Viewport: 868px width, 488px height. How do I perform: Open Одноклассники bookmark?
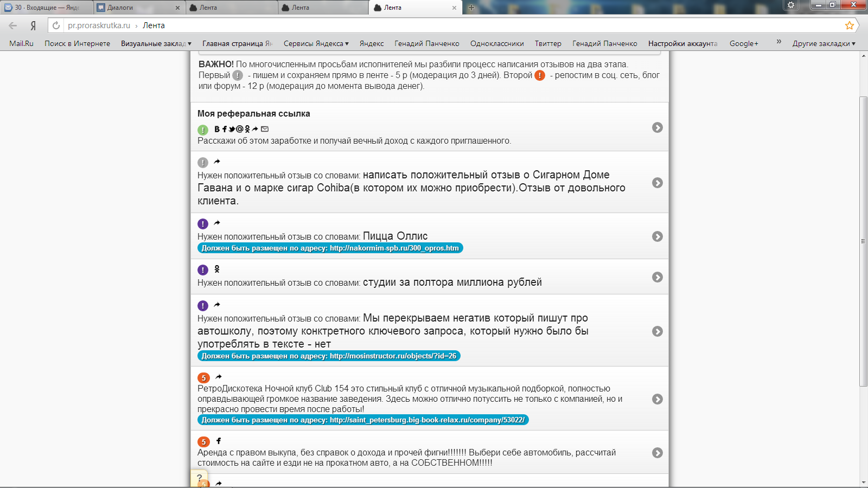497,43
